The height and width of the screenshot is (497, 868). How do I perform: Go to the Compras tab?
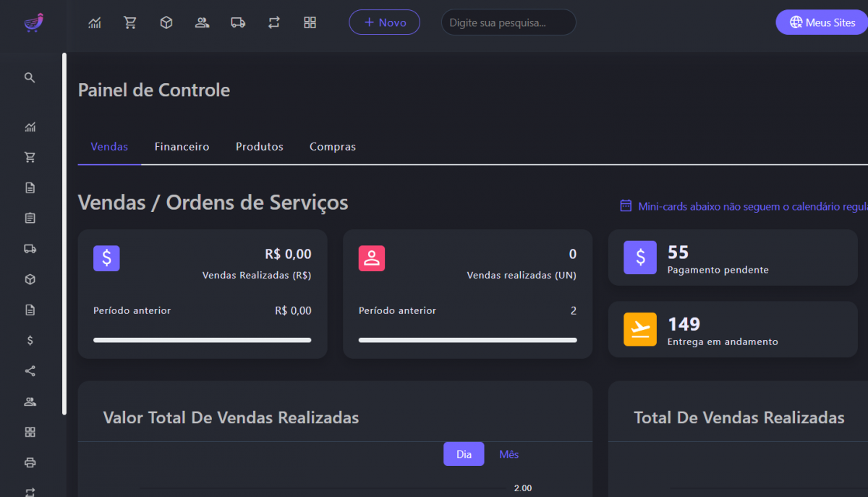point(333,147)
